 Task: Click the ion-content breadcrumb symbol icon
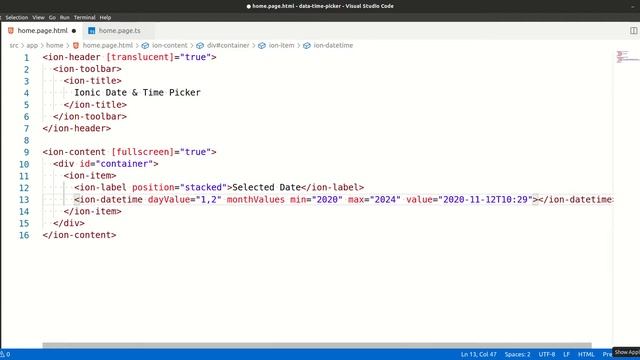point(145,46)
